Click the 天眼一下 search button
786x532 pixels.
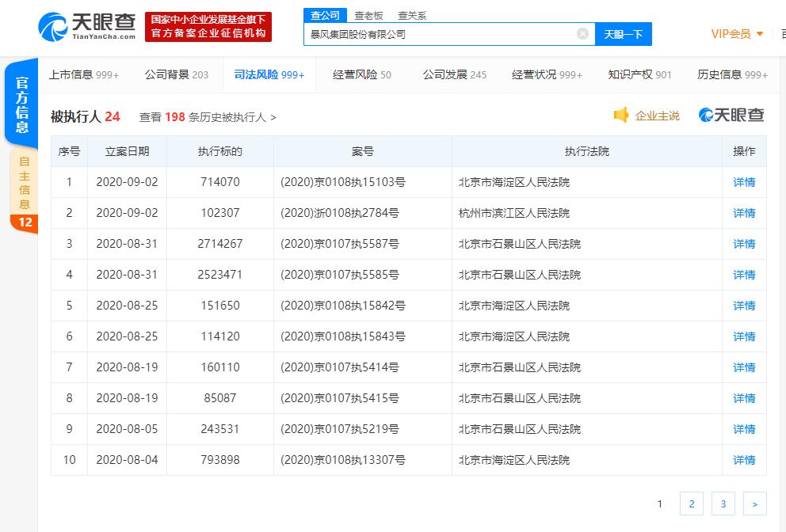coord(624,34)
